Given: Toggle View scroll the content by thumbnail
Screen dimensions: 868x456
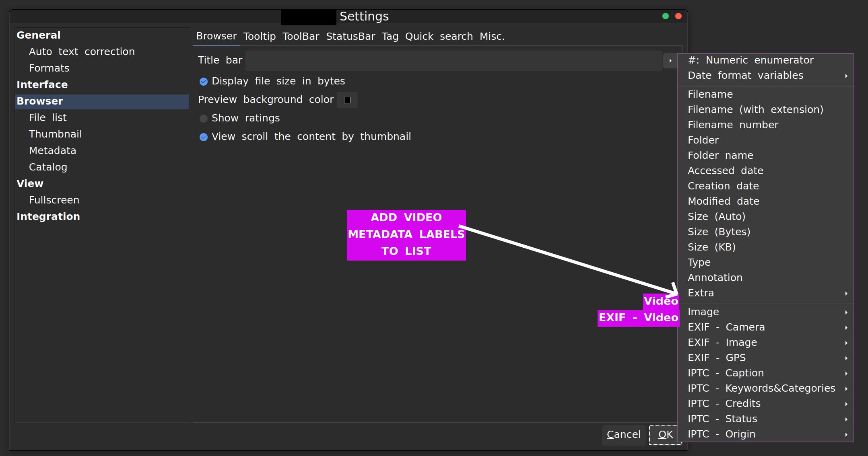Looking at the screenshot, I should click(204, 137).
